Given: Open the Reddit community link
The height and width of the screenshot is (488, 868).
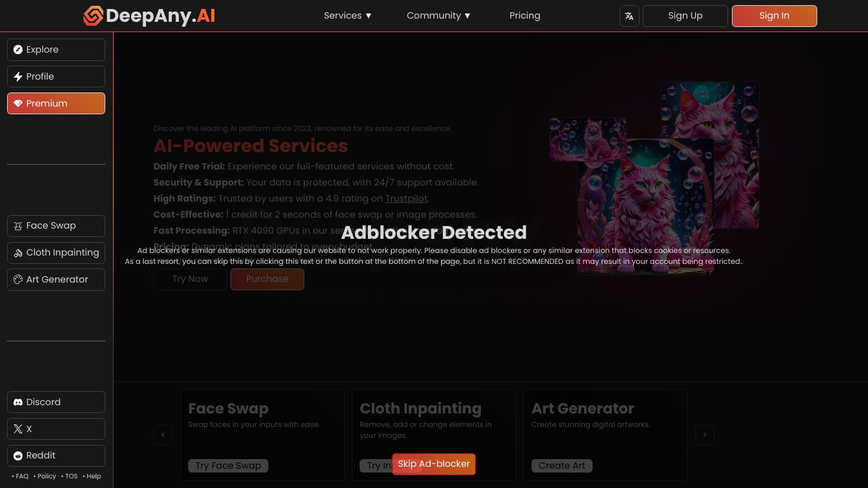Looking at the screenshot, I should [56, 456].
